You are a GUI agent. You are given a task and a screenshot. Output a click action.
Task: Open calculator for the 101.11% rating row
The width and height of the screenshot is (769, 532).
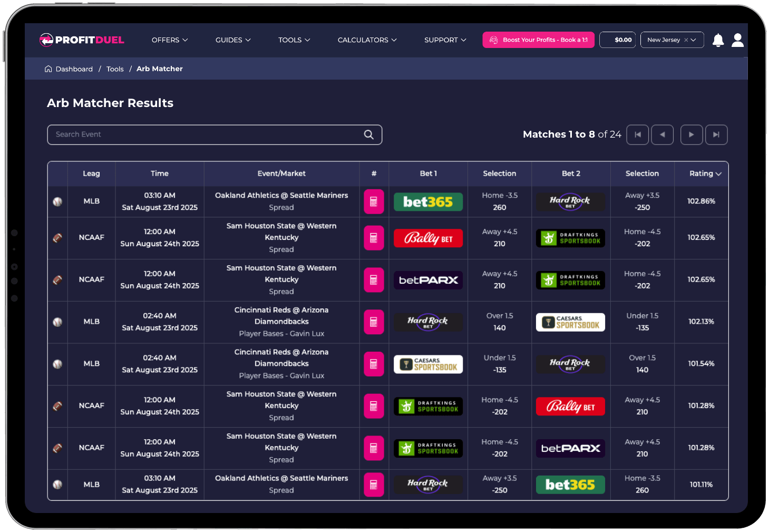click(x=374, y=485)
